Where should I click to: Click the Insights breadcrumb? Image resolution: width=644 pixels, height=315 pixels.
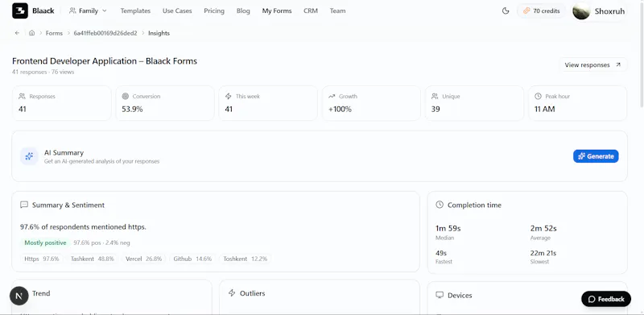(159, 33)
